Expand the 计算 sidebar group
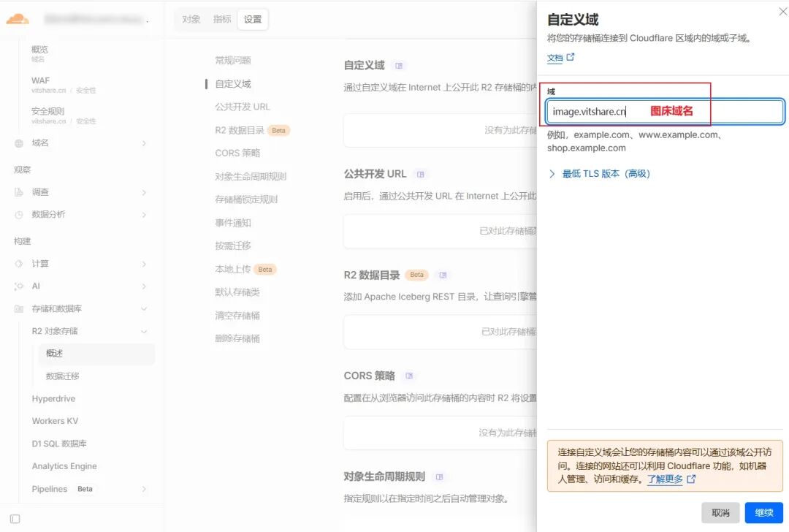789x532 pixels. tap(144, 264)
